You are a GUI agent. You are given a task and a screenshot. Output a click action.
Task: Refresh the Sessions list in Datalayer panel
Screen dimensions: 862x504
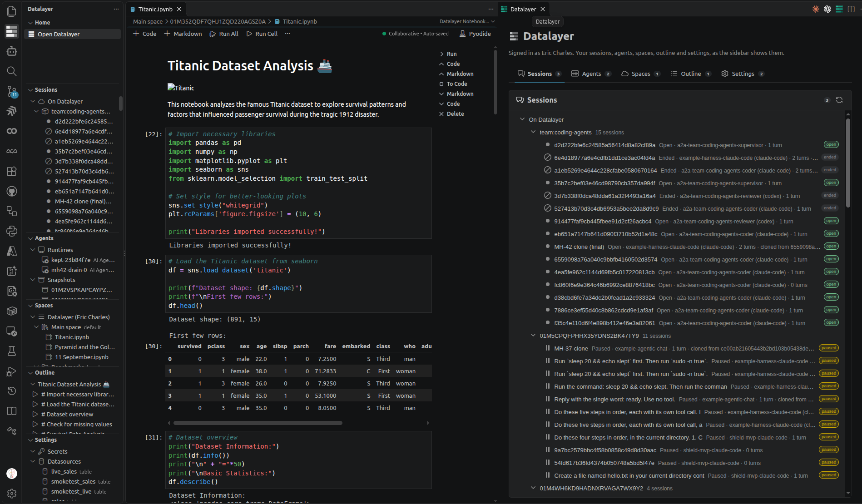click(x=839, y=100)
